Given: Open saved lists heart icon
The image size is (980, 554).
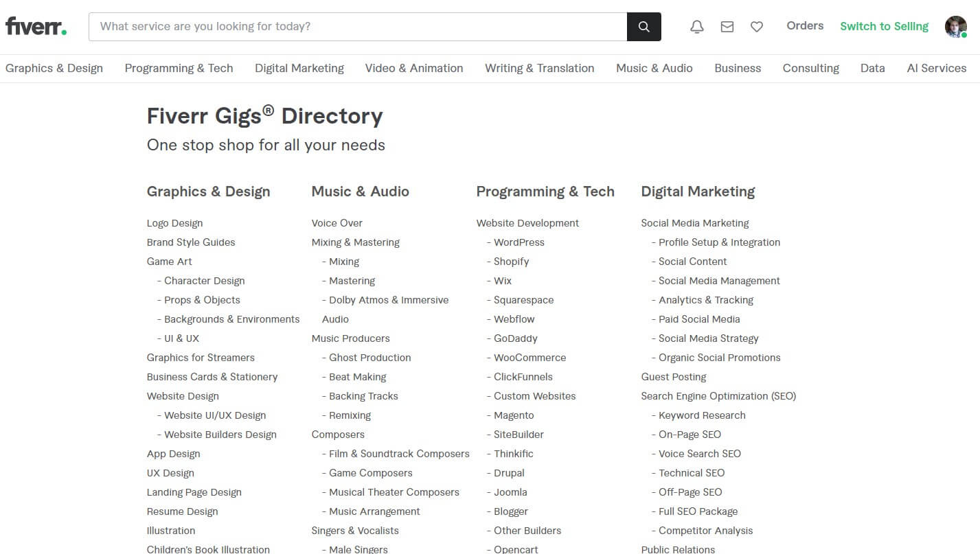Looking at the screenshot, I should click(757, 27).
